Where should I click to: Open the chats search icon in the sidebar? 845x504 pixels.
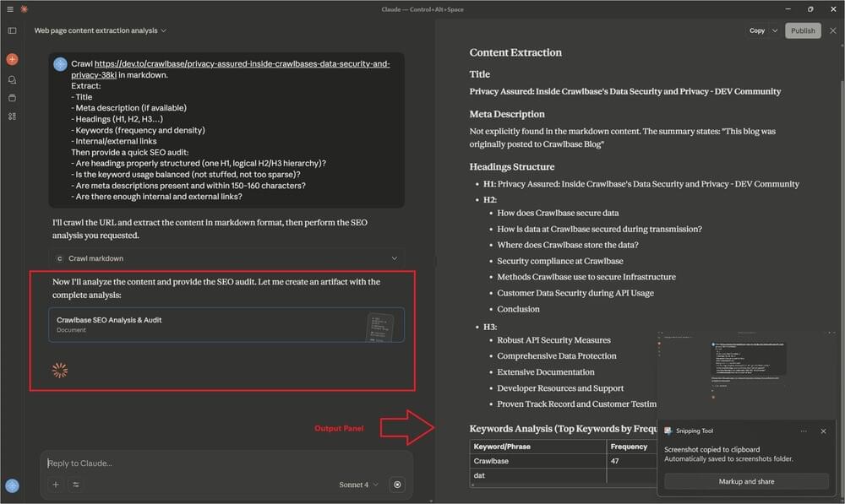[x=12, y=79]
